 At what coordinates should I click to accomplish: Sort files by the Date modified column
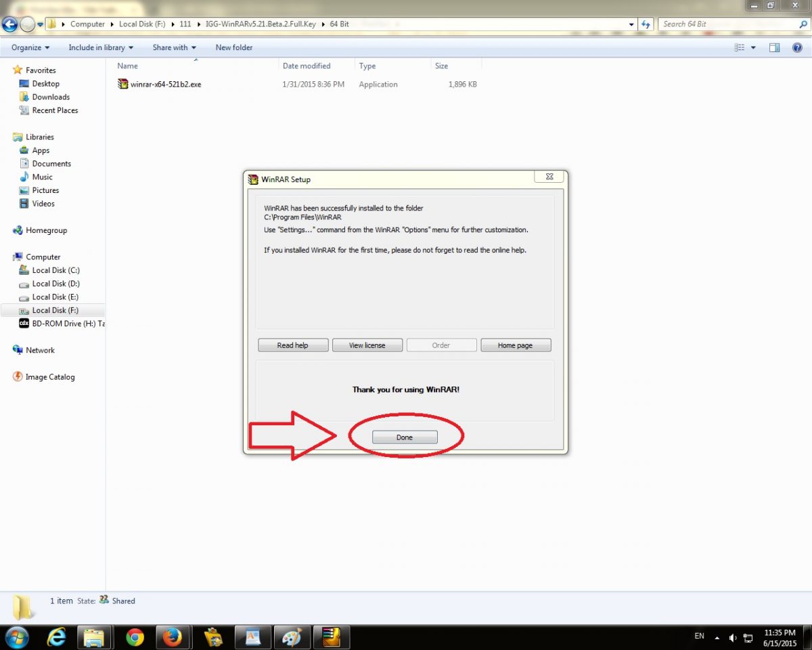[x=307, y=66]
